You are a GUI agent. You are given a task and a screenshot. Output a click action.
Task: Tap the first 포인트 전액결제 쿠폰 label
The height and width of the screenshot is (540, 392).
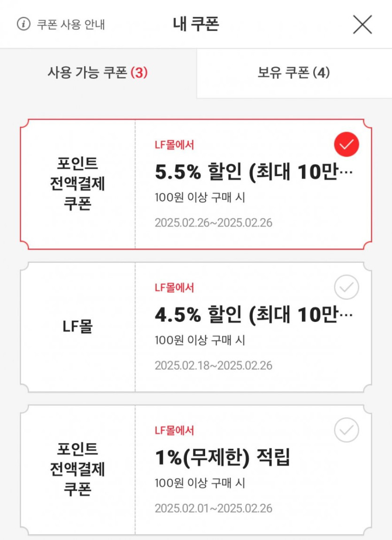coord(78,184)
